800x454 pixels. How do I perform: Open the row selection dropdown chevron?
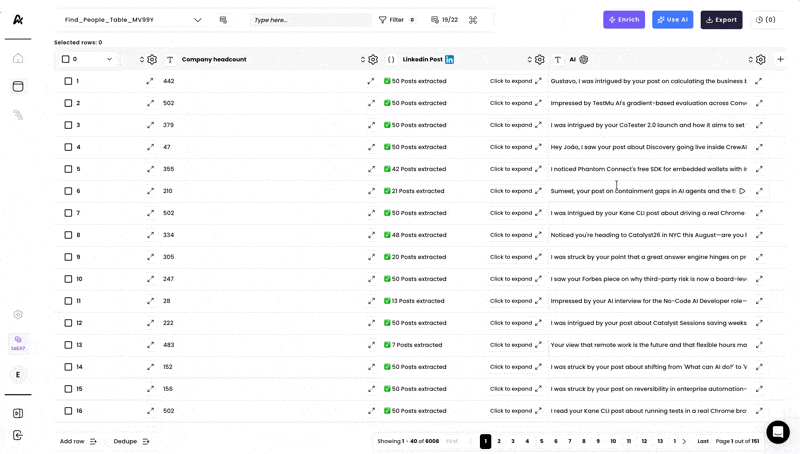click(109, 59)
